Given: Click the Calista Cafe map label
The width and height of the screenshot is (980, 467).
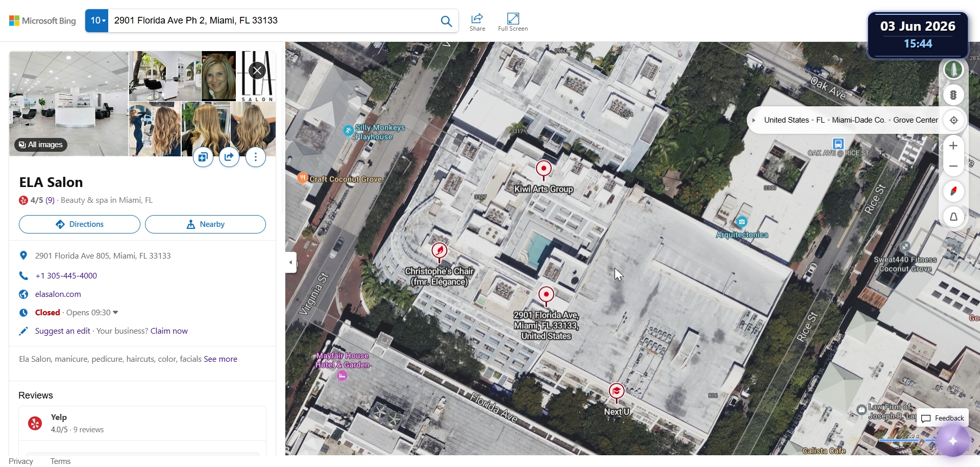Looking at the screenshot, I should tap(824, 451).
